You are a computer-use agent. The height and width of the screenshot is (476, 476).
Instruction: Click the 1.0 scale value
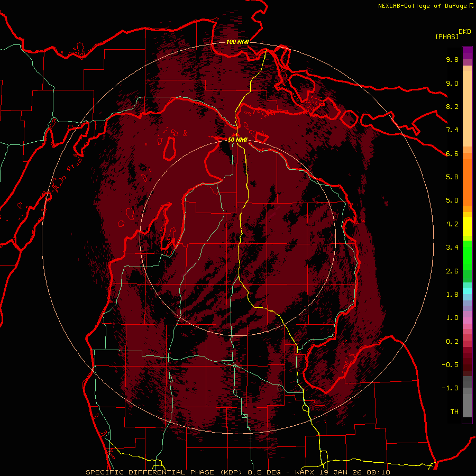[452, 318]
